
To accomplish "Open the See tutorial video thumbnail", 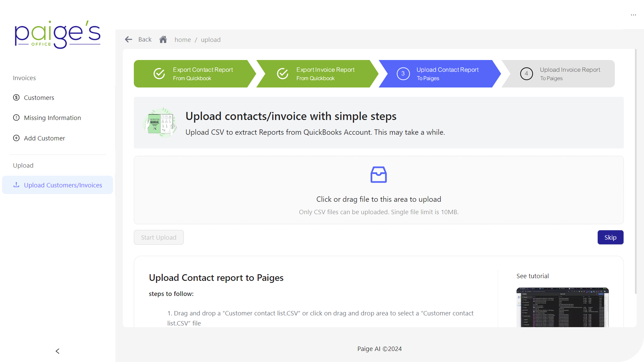I will 562,307.
